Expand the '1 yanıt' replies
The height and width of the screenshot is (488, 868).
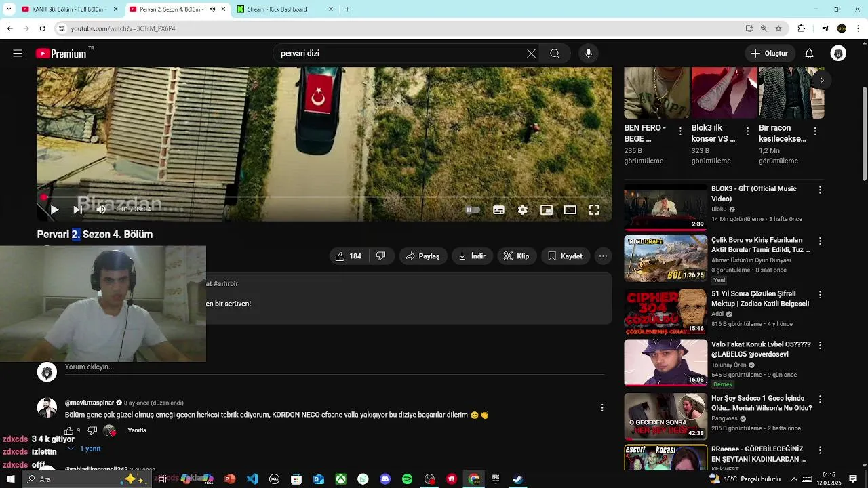tap(84, 449)
